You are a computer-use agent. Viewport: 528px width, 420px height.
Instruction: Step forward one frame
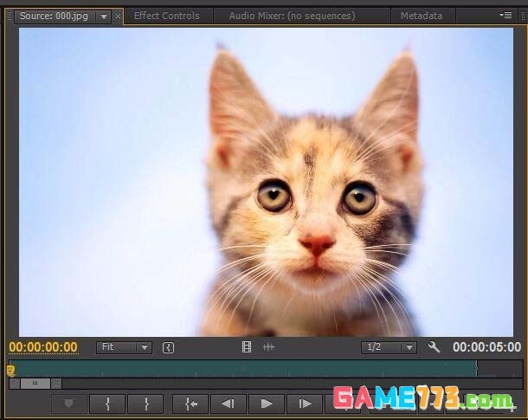305,404
